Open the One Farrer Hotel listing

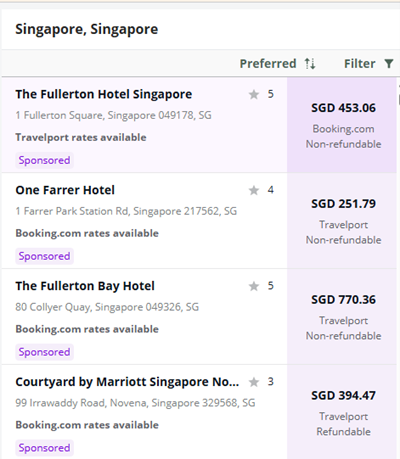(x=65, y=190)
